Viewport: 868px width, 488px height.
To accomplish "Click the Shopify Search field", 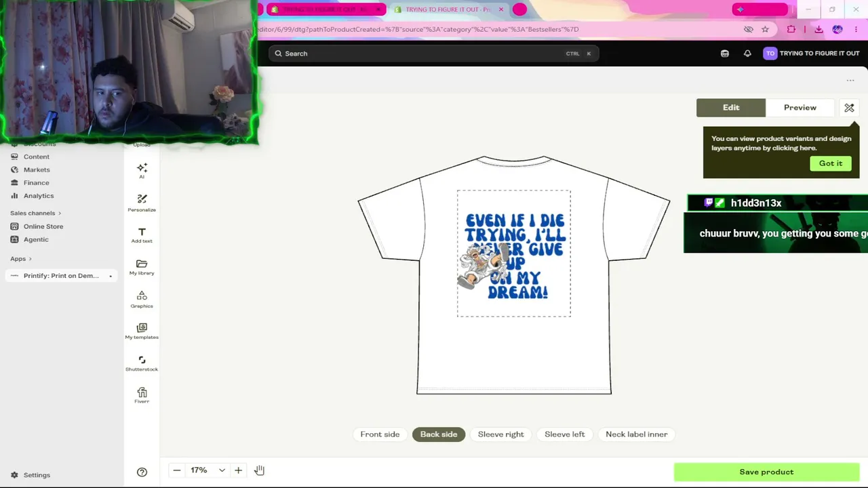I will [433, 54].
